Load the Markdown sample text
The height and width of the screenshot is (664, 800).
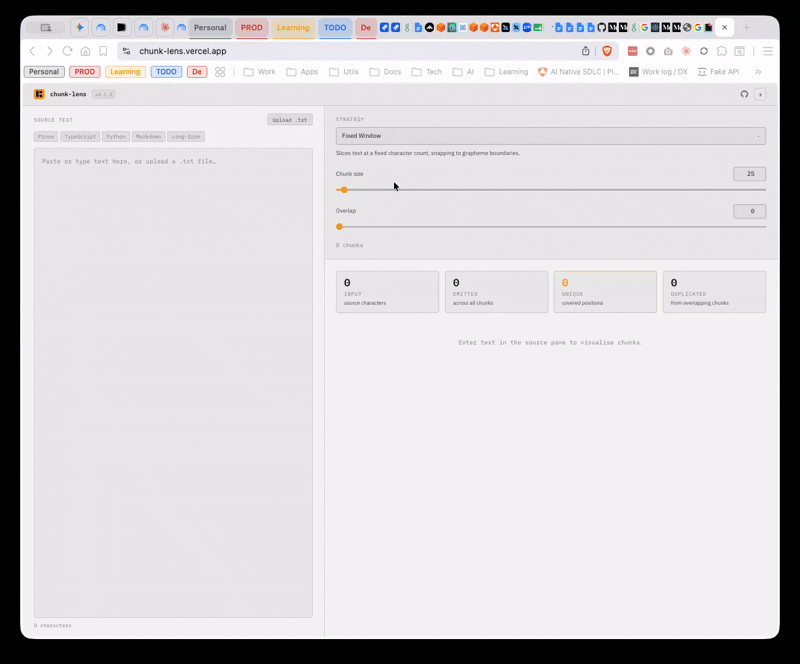click(148, 136)
